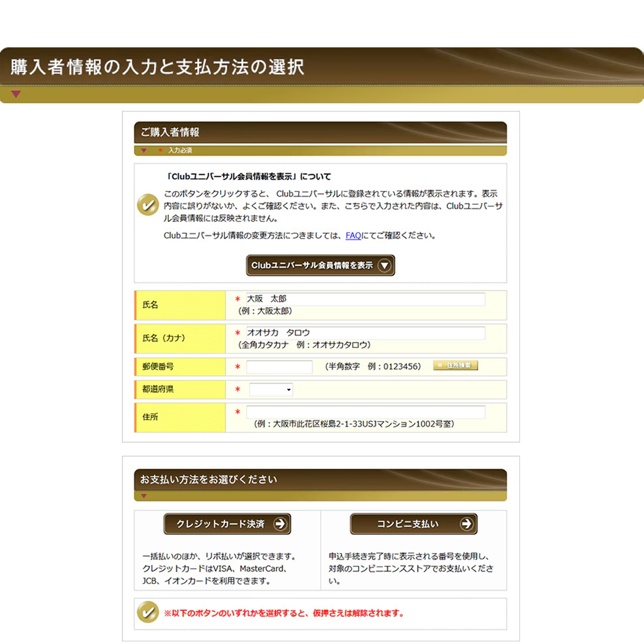Click the checkmark icon beside red warning text
Screen dimensions: 644x644
tap(148, 612)
